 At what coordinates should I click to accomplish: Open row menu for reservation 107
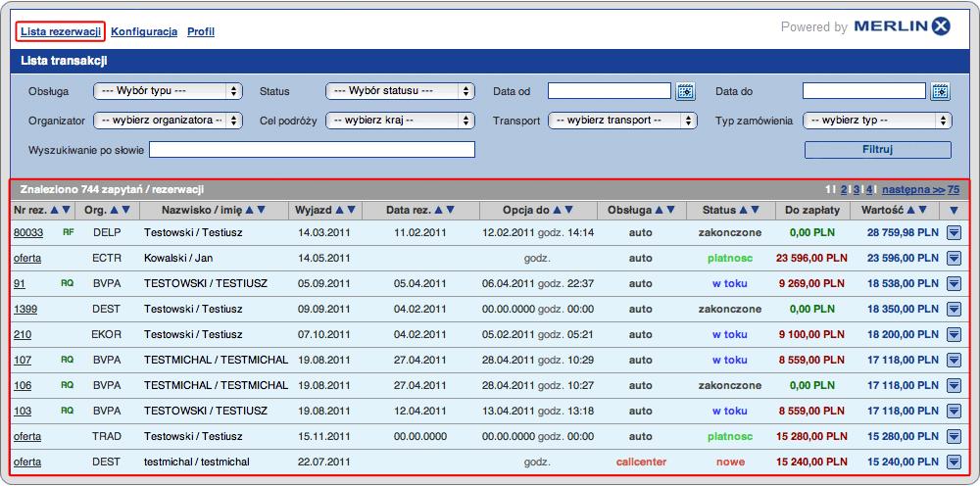[954, 360]
